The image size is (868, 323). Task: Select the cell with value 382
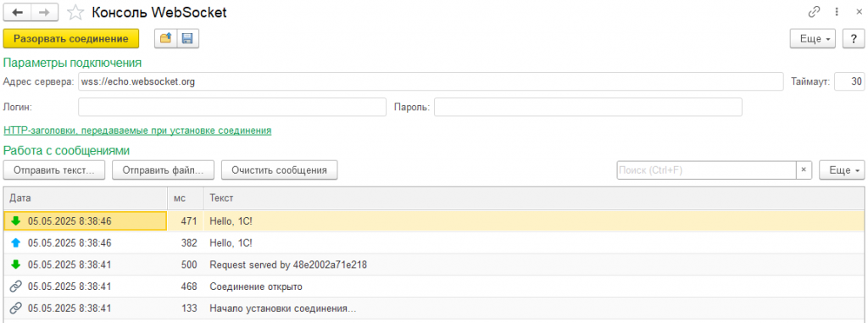click(x=186, y=242)
